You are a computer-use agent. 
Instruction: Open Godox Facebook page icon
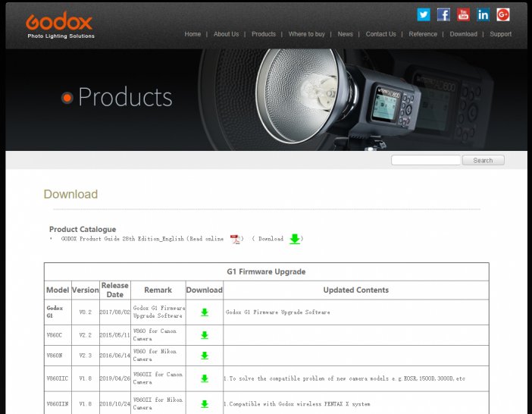(443, 14)
